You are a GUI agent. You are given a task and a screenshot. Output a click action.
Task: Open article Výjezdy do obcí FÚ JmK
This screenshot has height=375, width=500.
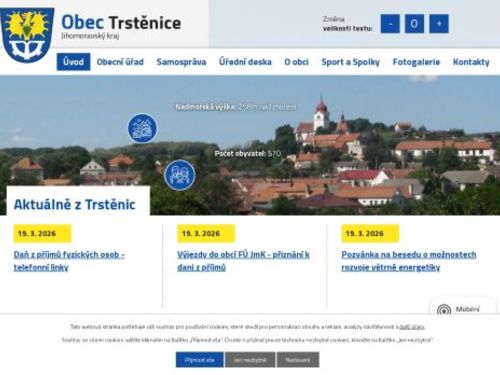point(243,261)
